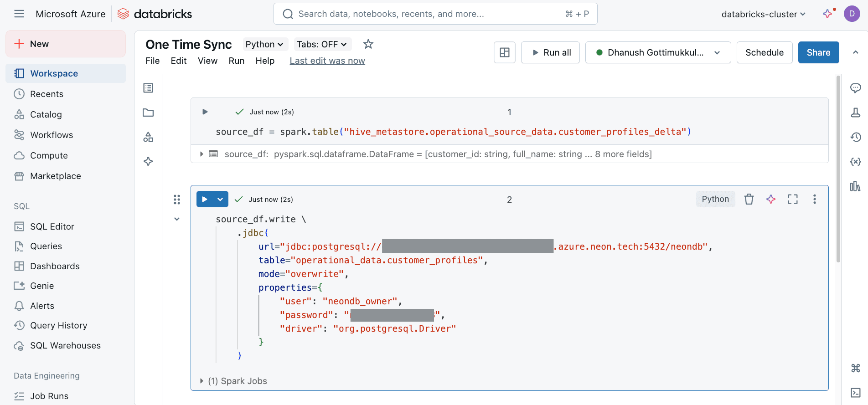This screenshot has width=868, height=405.
Task: Click the Schedule button
Action: tap(765, 52)
